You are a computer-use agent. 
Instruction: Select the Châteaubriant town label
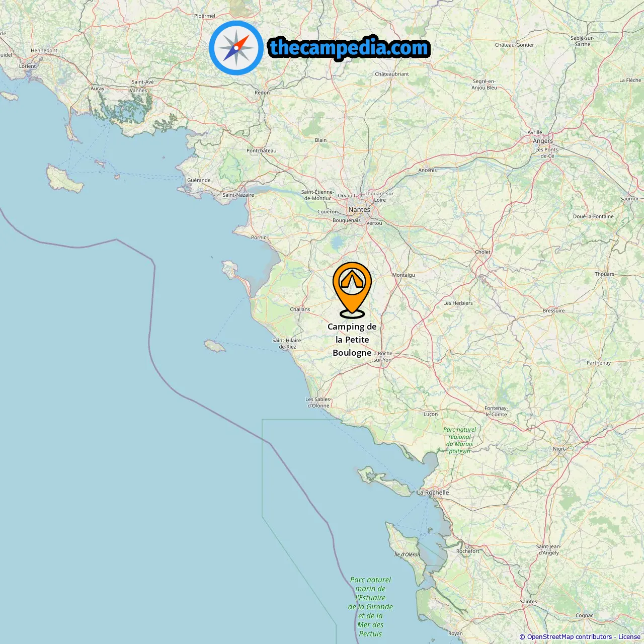pyautogui.click(x=392, y=74)
